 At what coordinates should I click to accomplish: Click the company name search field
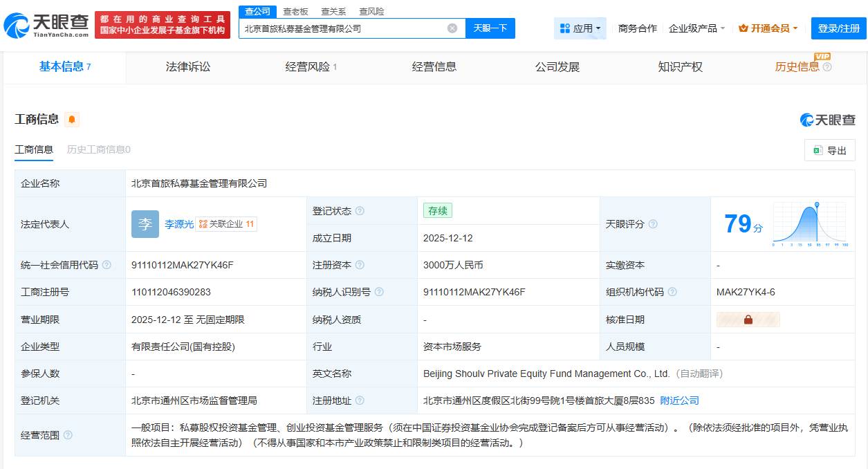[x=342, y=28]
